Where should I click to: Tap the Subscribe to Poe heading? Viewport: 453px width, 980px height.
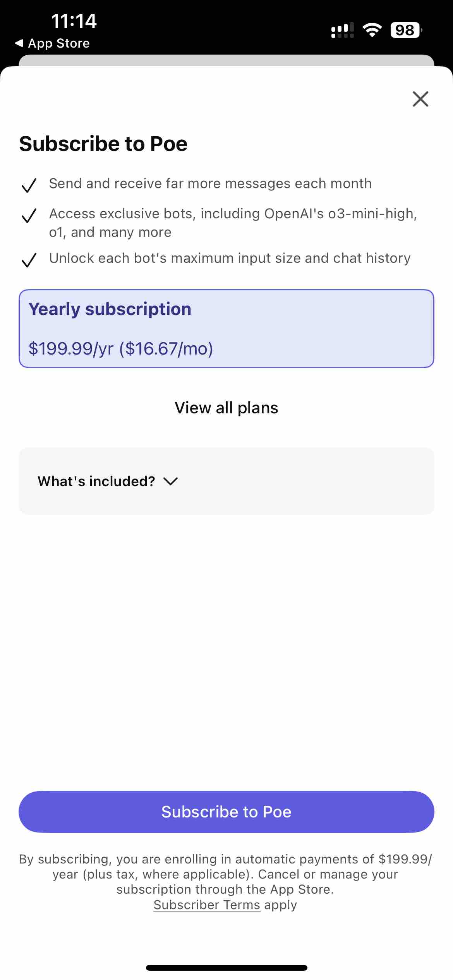point(103,144)
